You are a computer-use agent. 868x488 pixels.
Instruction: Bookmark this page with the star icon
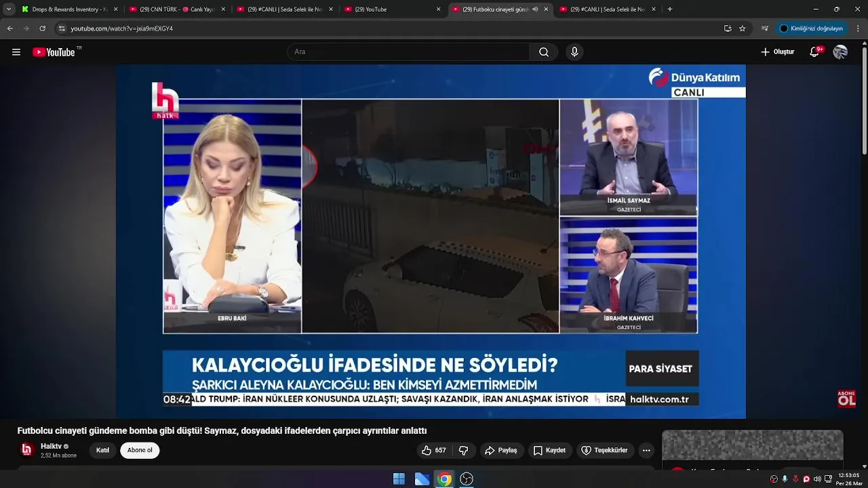point(743,28)
